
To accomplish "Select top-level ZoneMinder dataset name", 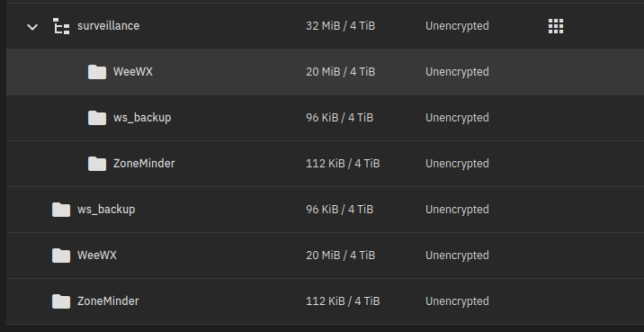I will (x=108, y=301).
